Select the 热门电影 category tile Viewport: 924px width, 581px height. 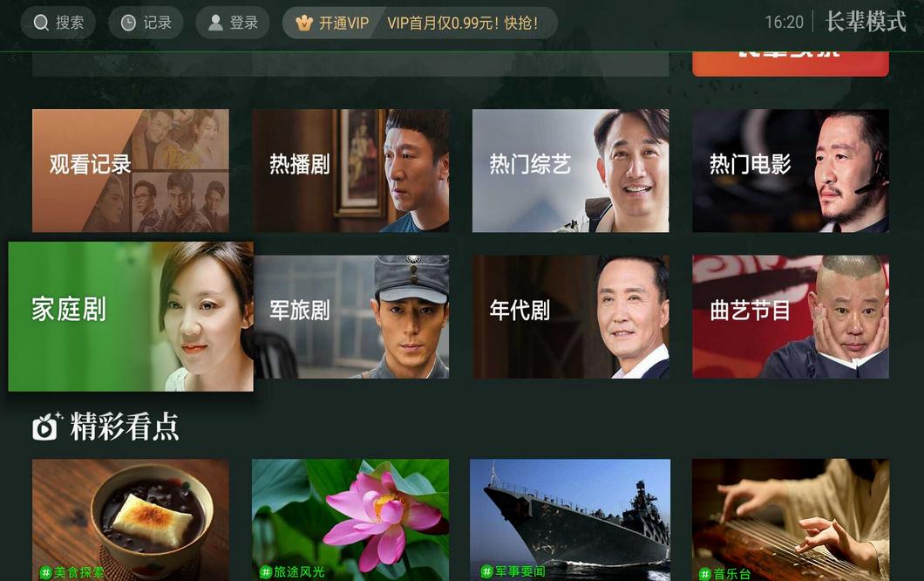pyautogui.click(x=791, y=170)
